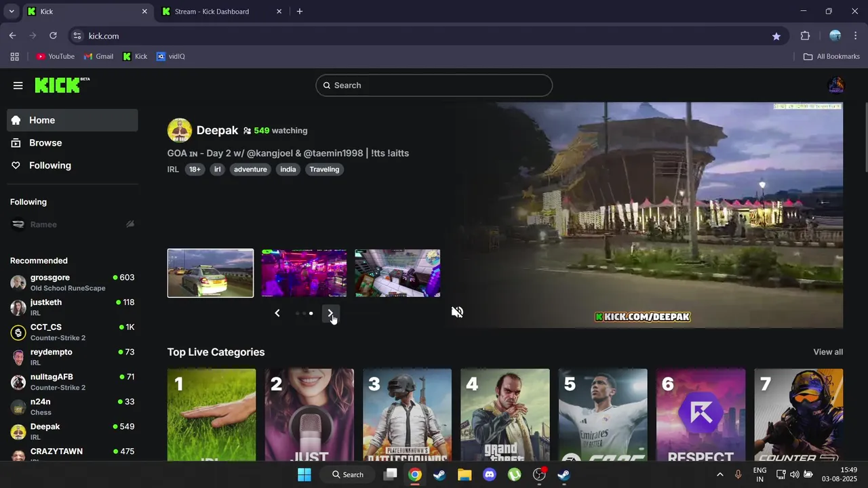Click the irl tag
This screenshot has width=868, height=488.
point(218,169)
